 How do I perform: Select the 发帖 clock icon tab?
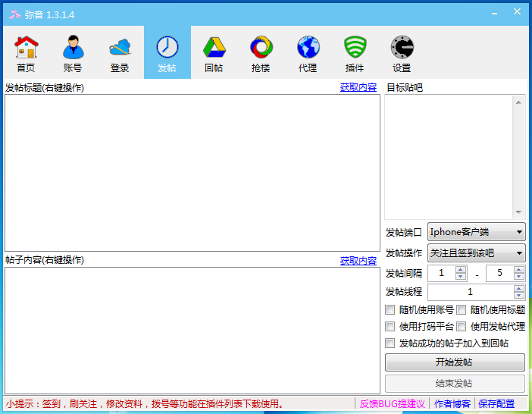[167, 53]
